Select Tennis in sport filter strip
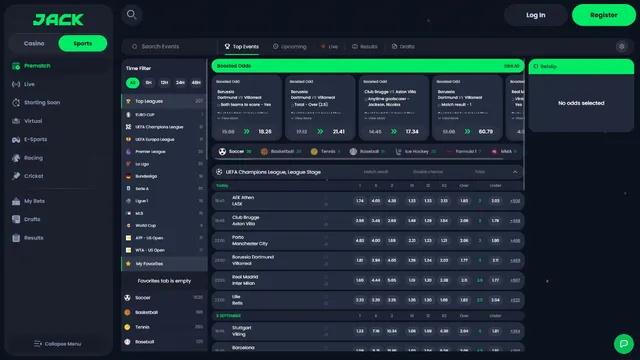This screenshot has height=360, width=640. pos(325,151)
